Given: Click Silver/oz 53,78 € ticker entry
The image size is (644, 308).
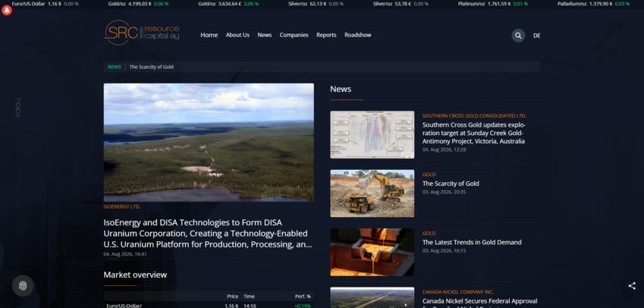Looking at the screenshot, I should pos(401,4).
